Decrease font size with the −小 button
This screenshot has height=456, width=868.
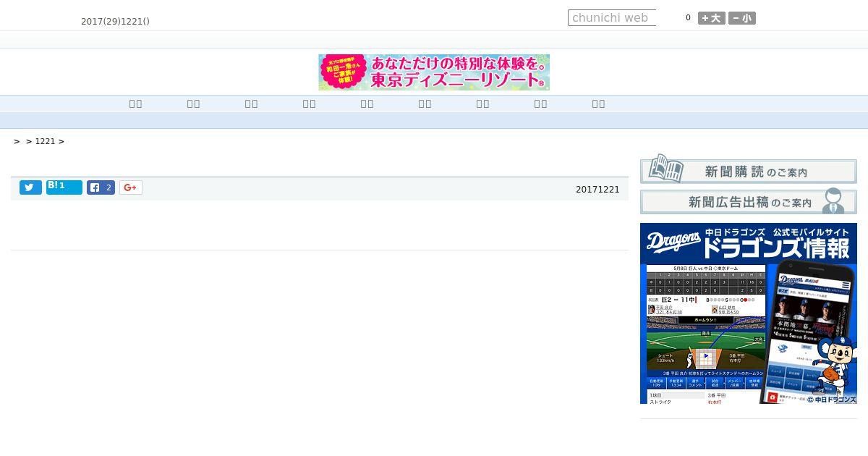coord(742,18)
